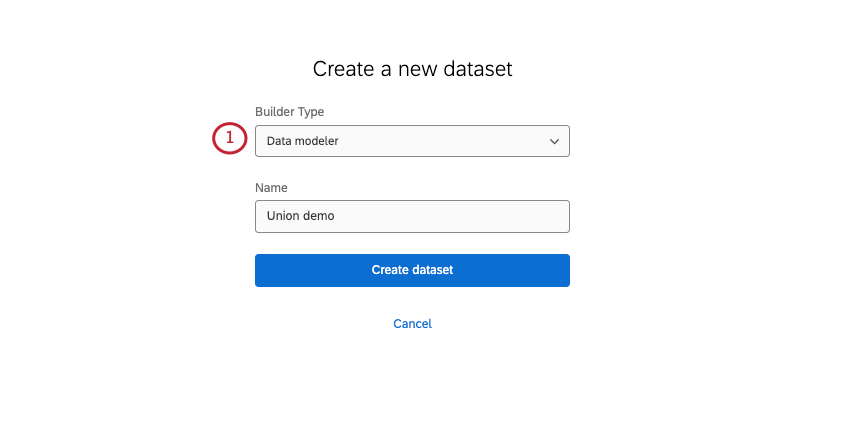Screen dimensions: 850x425
Task: Click the 'Builder Type' label
Action: tap(290, 112)
